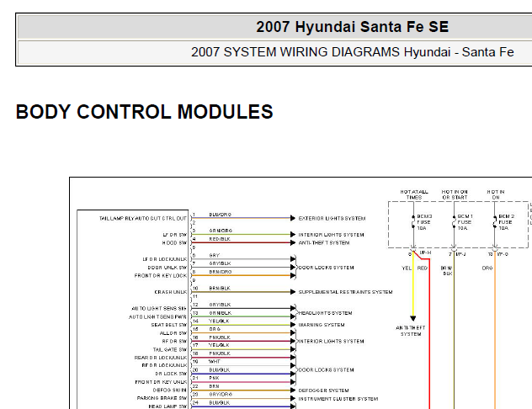Click 'ANTI-THEFT SYSTEM' next to the RED/BLK wire
532x409 pixels.
[324, 243]
